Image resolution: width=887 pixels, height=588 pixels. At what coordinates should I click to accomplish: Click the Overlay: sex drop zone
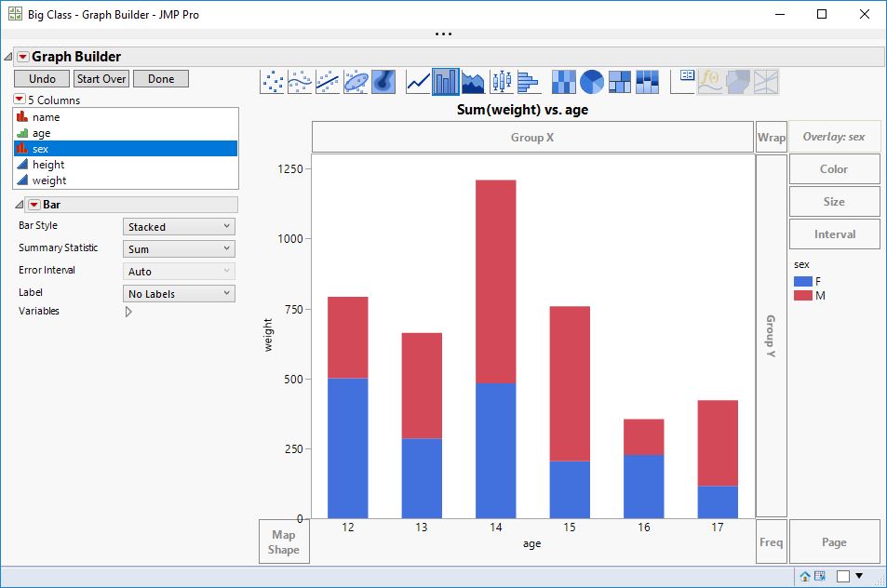834,136
